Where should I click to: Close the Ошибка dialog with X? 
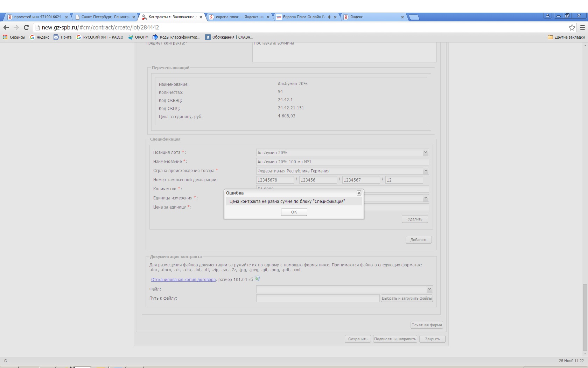point(359,193)
